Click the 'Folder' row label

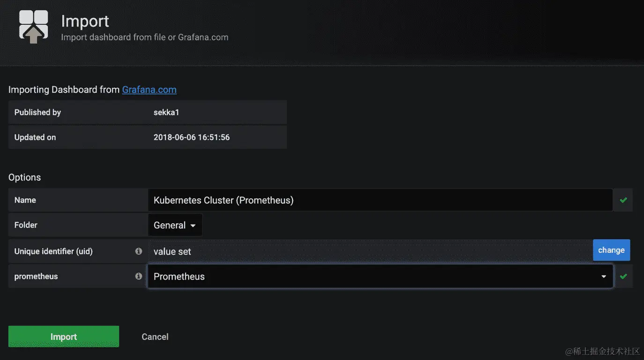pyautogui.click(x=26, y=225)
